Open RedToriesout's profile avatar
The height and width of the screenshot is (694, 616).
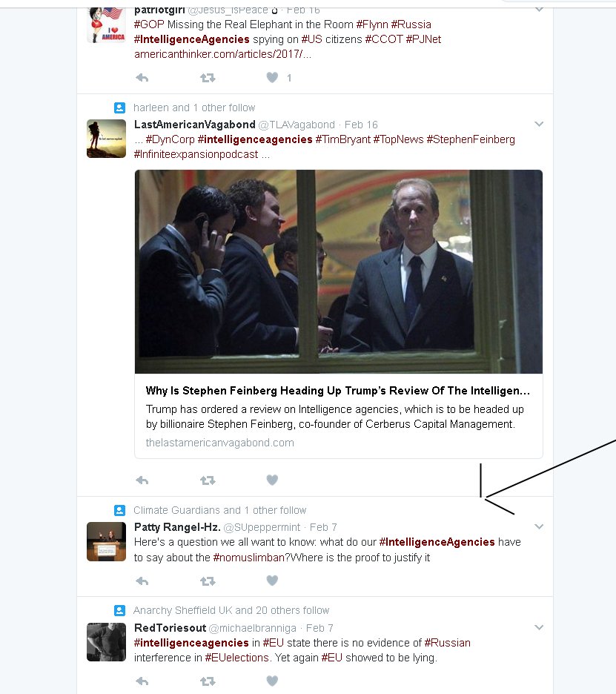tap(106, 642)
